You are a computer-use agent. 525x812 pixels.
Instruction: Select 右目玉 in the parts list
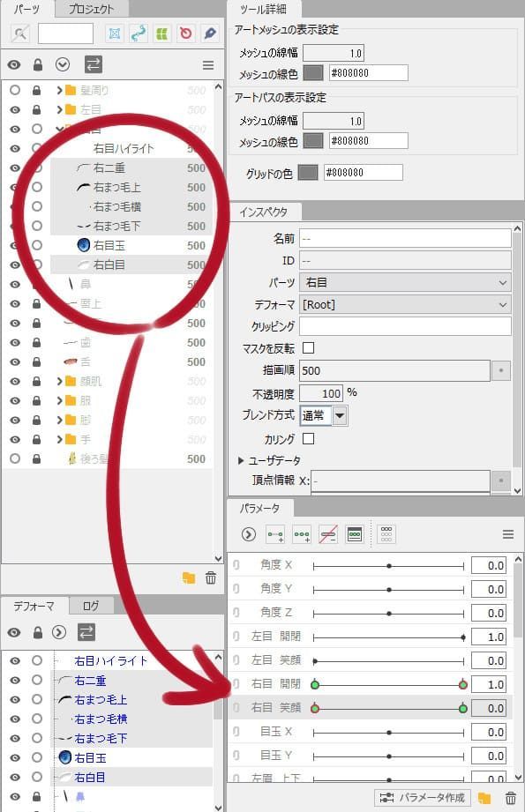tap(131, 245)
